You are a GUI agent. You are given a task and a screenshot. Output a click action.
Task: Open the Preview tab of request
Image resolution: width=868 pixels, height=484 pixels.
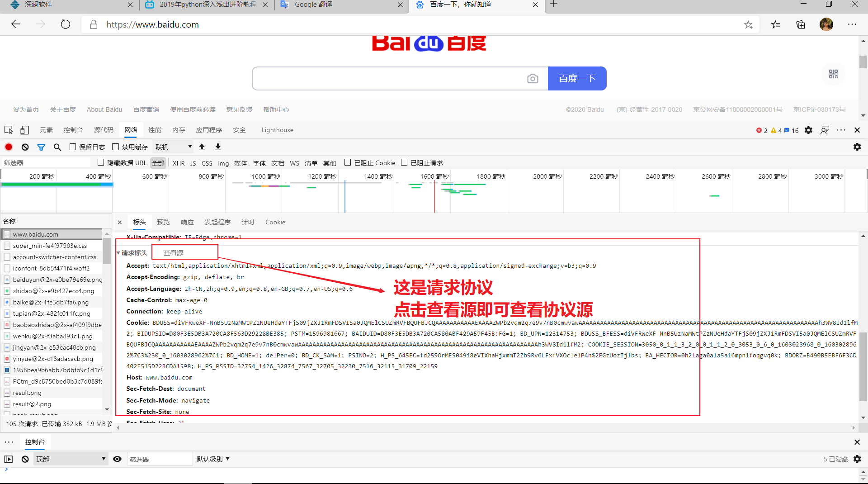point(163,222)
